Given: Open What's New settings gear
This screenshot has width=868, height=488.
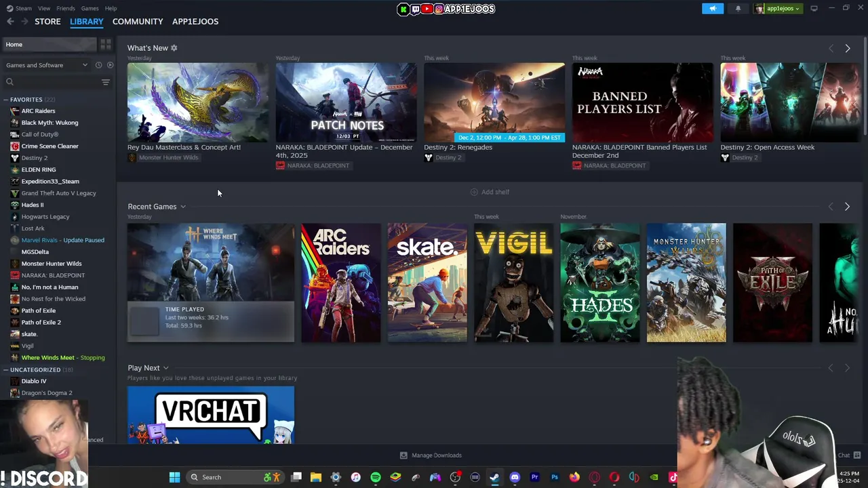Looking at the screenshot, I should (x=174, y=48).
